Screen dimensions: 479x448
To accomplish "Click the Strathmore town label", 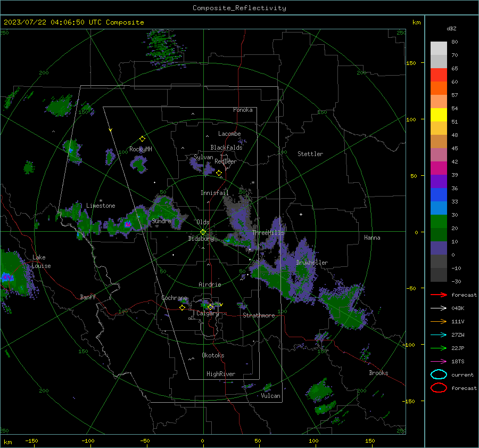I will pos(259,315).
